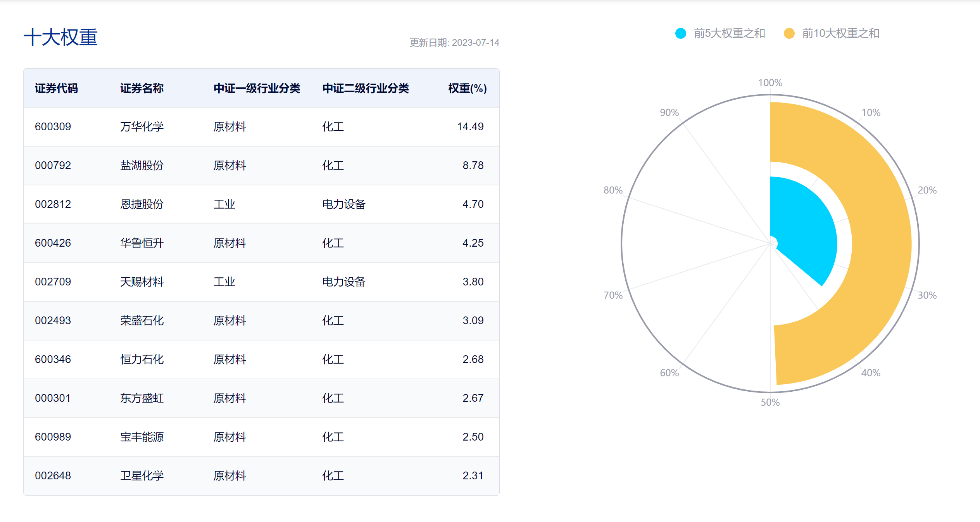
Task: Click the orange ring chart segment
Action: pyautogui.click(x=880, y=244)
